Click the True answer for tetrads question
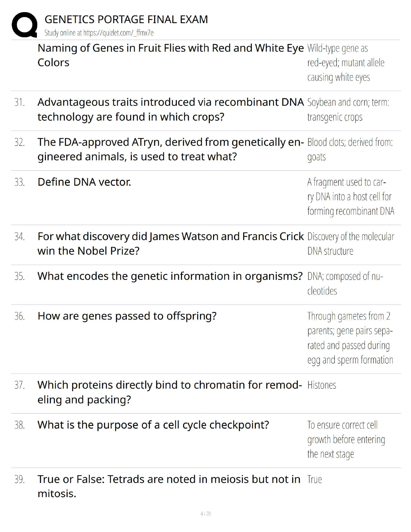The height and width of the screenshot is (532, 411). [314, 479]
